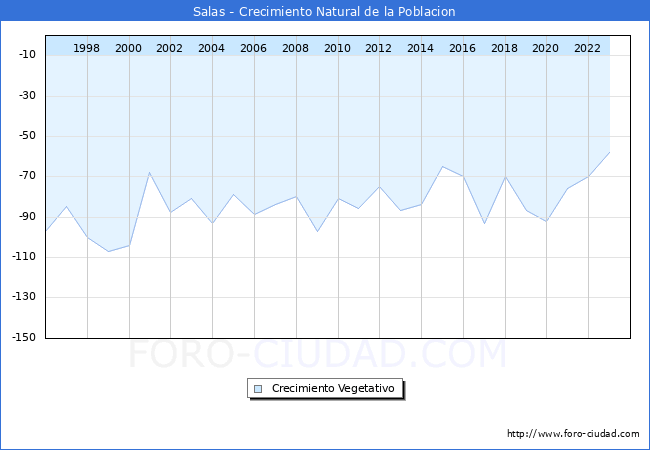650x450 pixels.
Task: Click the -150 y-axis label
Action: (x=24, y=337)
